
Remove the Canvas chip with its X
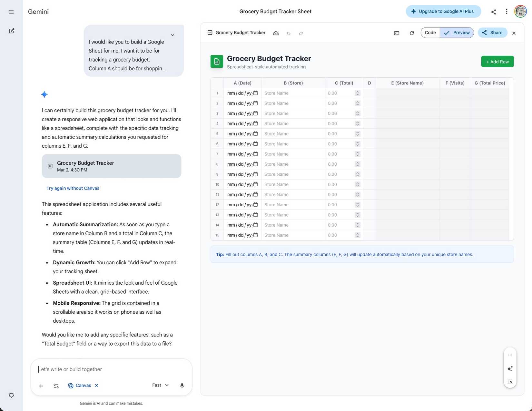96,385
